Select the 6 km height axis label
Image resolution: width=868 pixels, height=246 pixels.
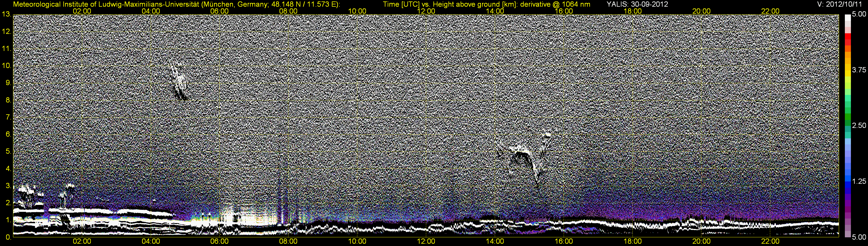pyautogui.click(x=8, y=135)
